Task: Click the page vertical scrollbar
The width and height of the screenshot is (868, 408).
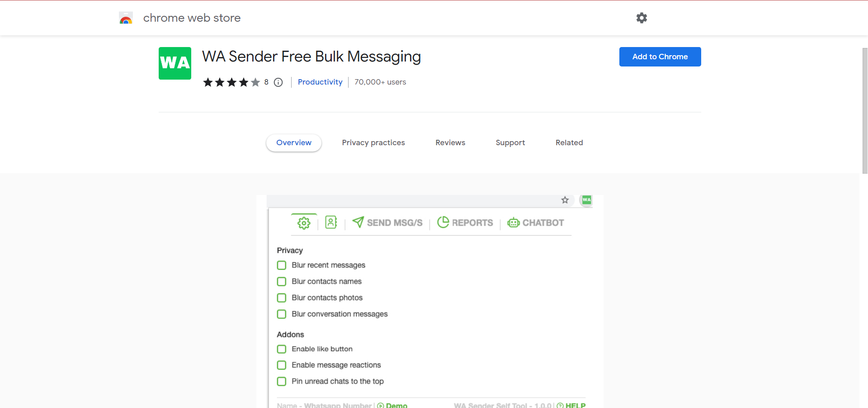Action: click(865, 111)
